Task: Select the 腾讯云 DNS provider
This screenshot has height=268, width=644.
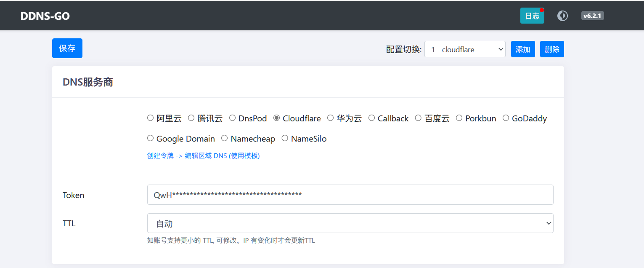Action: pos(191,118)
